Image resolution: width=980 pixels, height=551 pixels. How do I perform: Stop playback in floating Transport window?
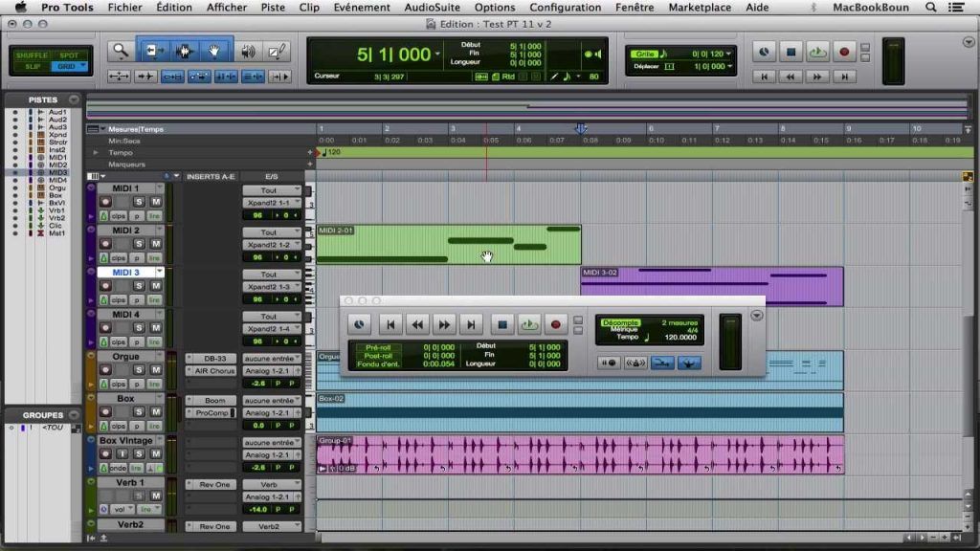click(x=501, y=324)
